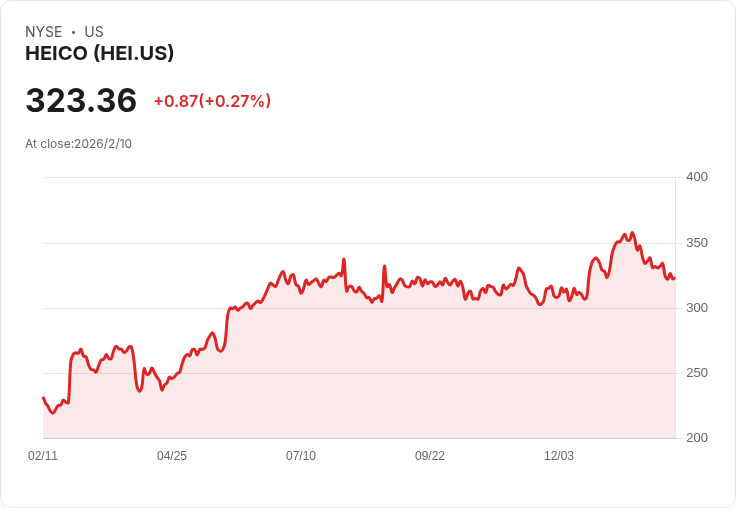This screenshot has height=508, width=736.
Task: Click the 200 price axis label
Action: pyautogui.click(x=696, y=438)
